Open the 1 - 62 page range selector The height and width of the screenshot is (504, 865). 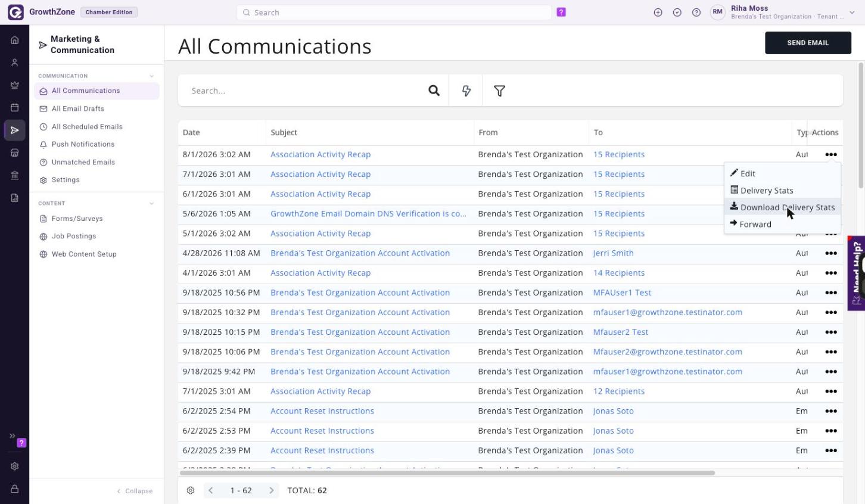241,490
